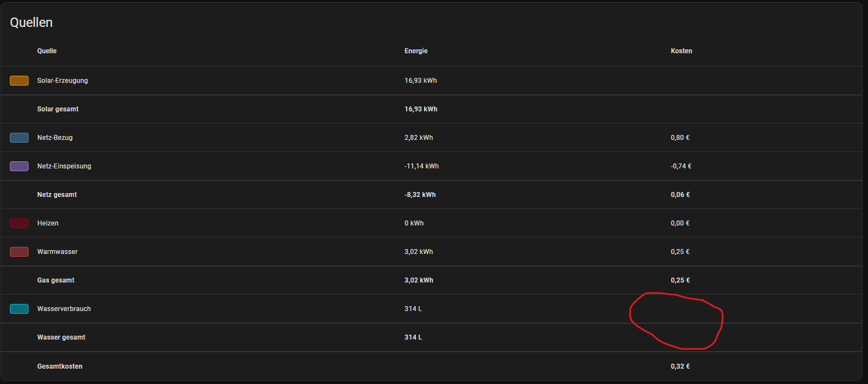Open the Solar-Erzeugung source entry
This screenshot has width=868, height=384.
63,81
